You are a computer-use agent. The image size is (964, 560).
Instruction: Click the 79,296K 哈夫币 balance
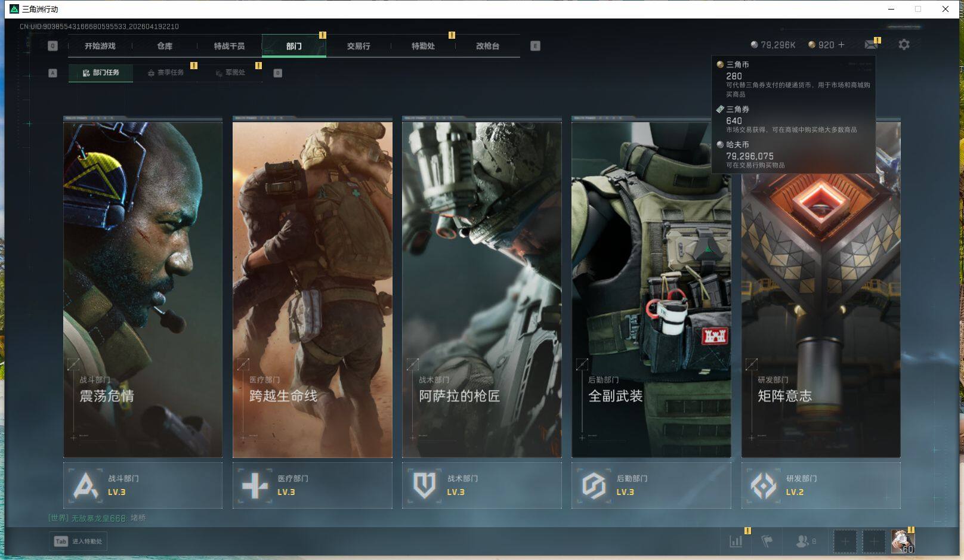pos(773,45)
